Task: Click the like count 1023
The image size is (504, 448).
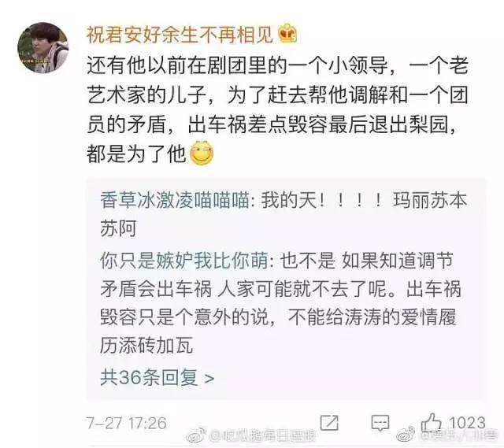Action: click(467, 423)
